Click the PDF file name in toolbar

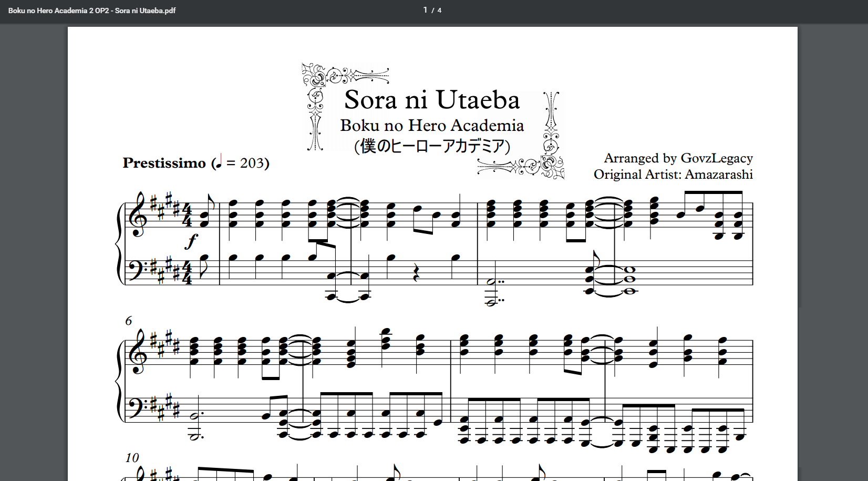click(92, 11)
